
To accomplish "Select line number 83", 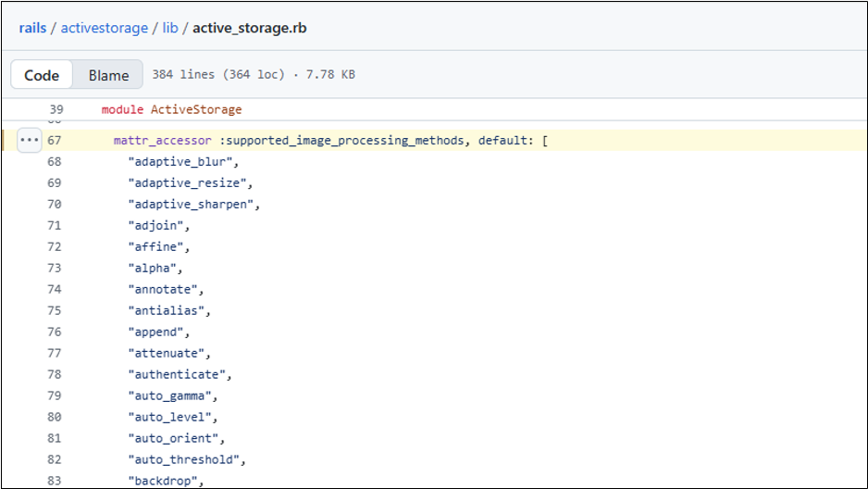I will coord(55,481).
